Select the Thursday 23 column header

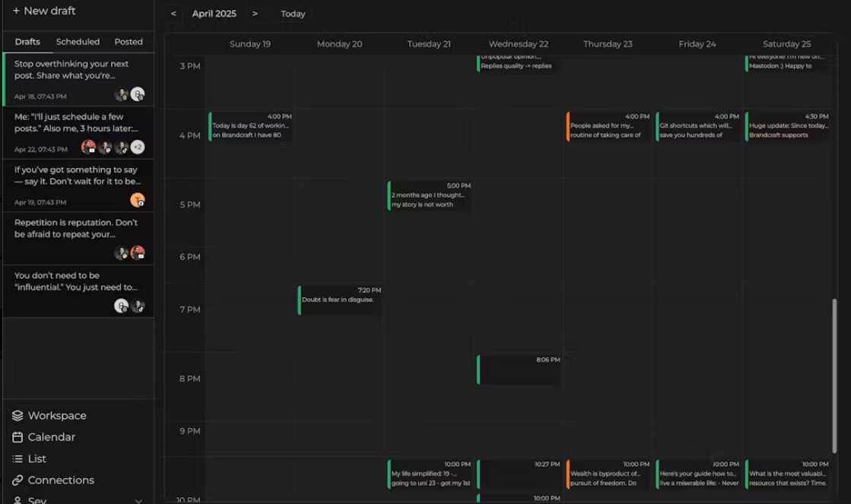click(608, 44)
